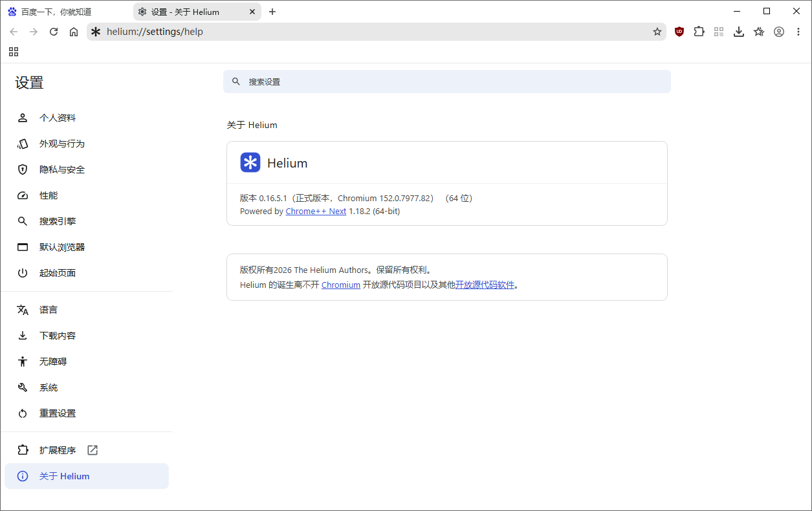
Task: Open 搜索引擎 settings section
Action: (86, 221)
